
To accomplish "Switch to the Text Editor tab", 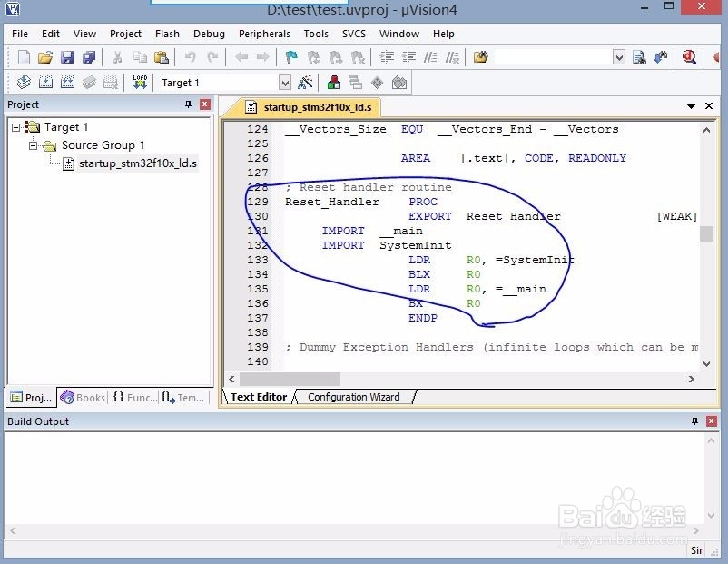I will [258, 397].
